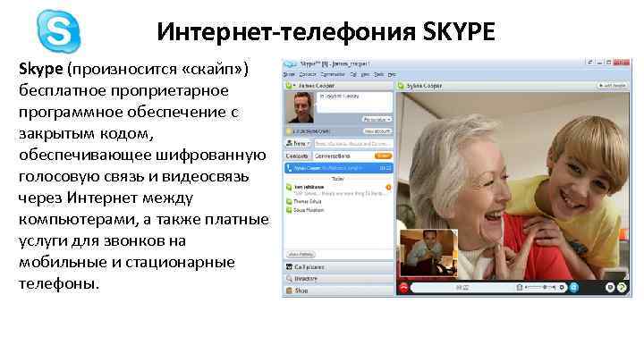This screenshot has width=644, height=362.
Task: Expand the Shop section
Action: pyautogui.click(x=339, y=290)
